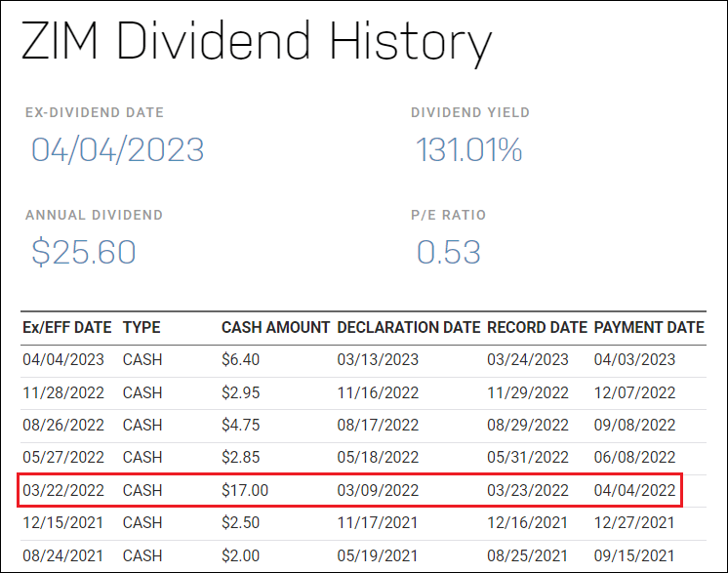Click CASH type in the $17.00 row
The image size is (728, 573).
pos(142,490)
